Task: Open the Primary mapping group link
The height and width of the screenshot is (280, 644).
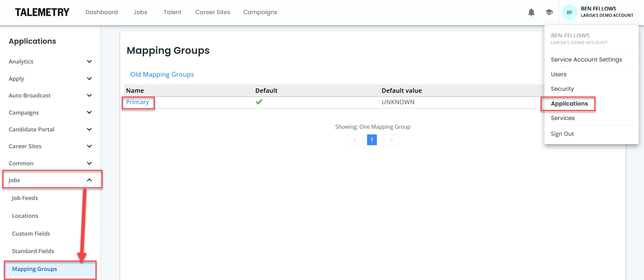Action: 137,102
